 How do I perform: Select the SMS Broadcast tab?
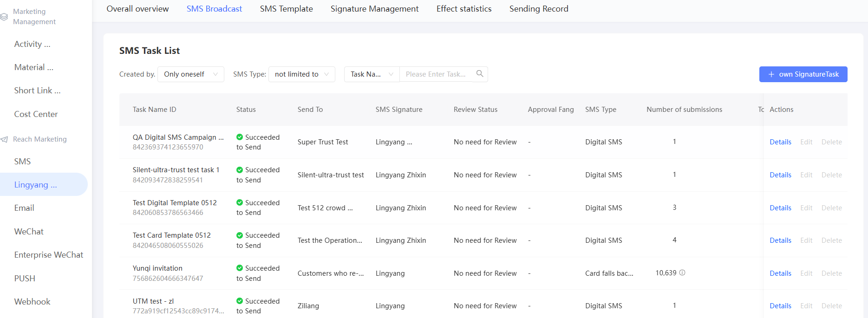(214, 9)
